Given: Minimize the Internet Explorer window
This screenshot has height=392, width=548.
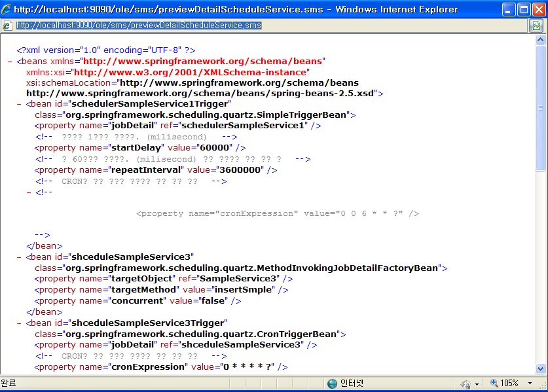Looking at the screenshot, I should click(x=508, y=10).
